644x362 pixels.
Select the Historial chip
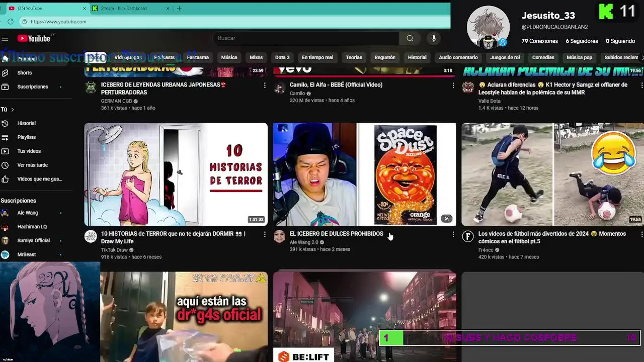417,57
